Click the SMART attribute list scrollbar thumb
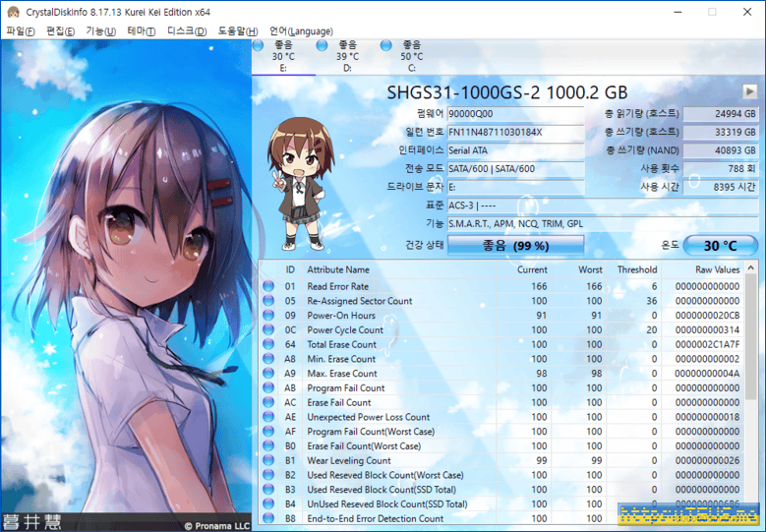 pyautogui.click(x=751, y=337)
